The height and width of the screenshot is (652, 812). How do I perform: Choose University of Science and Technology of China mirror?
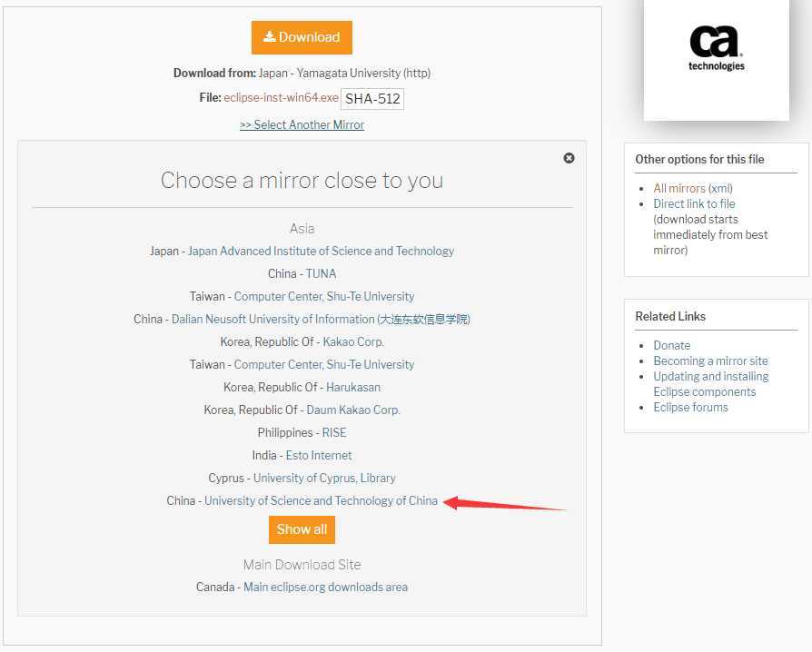pyautogui.click(x=321, y=500)
